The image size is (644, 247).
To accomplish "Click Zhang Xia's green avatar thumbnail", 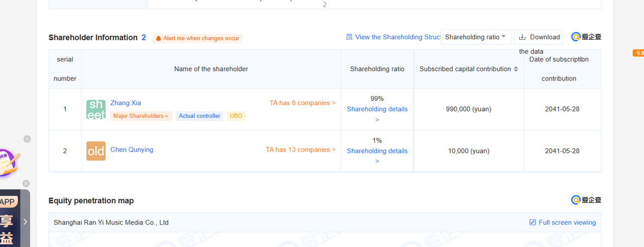I will [96, 109].
